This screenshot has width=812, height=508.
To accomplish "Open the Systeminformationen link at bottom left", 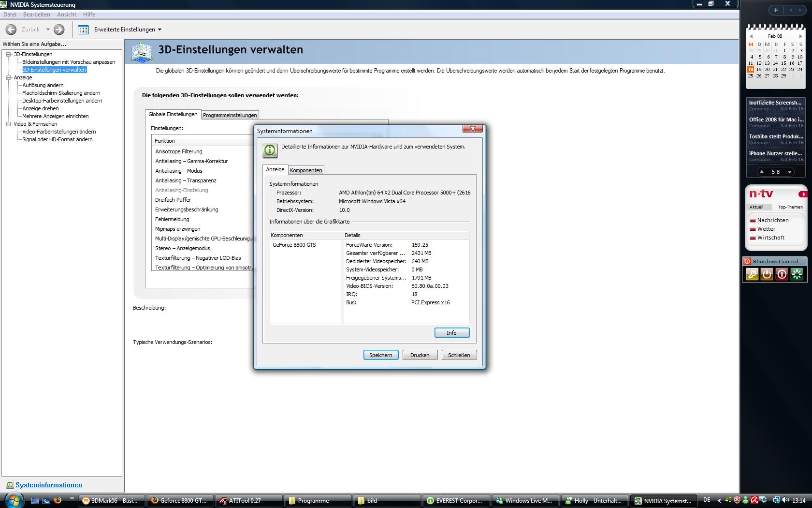I will pos(49,485).
